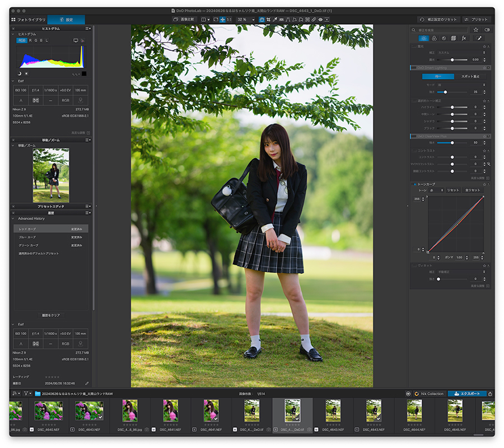Click the エクスポート export button
The width and height of the screenshot is (504, 448).
coord(467,394)
